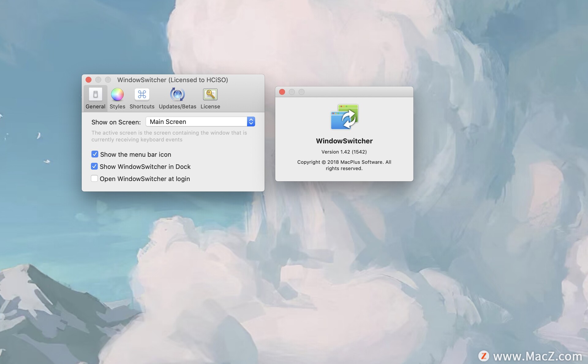Click the blue stepper arrows of Main Screen popup
The height and width of the screenshot is (364, 588).
pos(251,122)
